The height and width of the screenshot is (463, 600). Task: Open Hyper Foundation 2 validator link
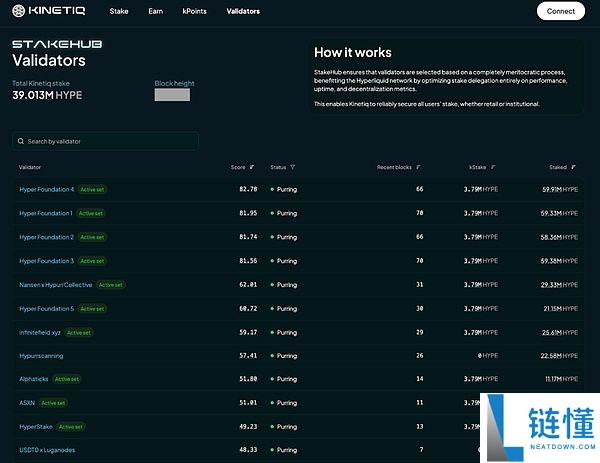(46, 237)
